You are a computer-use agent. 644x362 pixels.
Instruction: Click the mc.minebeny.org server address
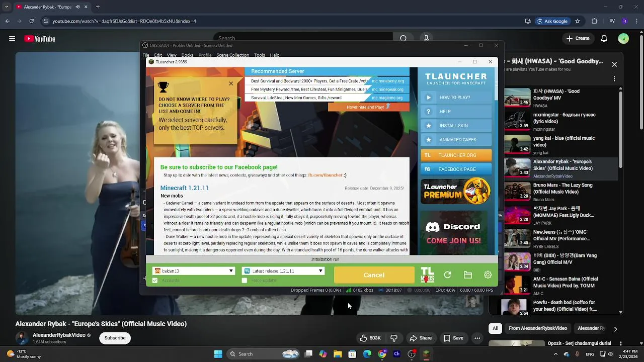tap(388, 81)
